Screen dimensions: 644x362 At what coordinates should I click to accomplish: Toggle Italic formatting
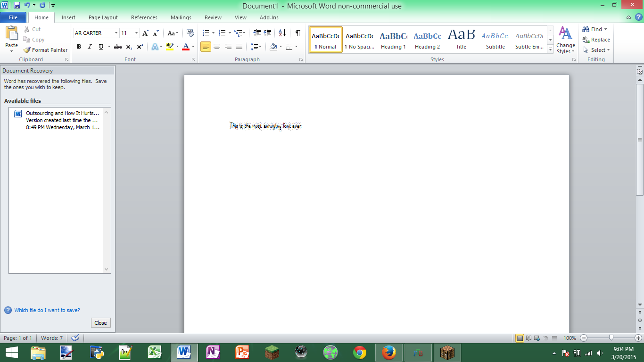point(90,47)
